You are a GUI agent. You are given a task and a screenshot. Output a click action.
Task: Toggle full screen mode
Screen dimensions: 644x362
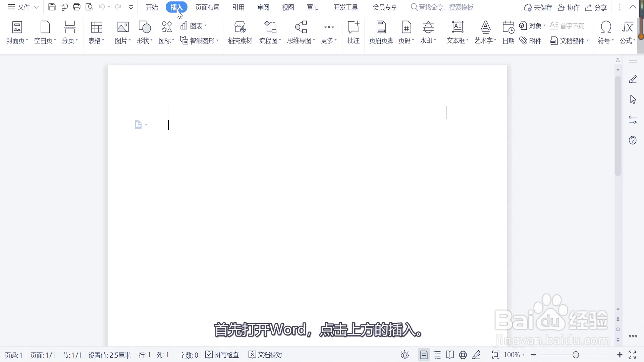[x=632, y=355]
